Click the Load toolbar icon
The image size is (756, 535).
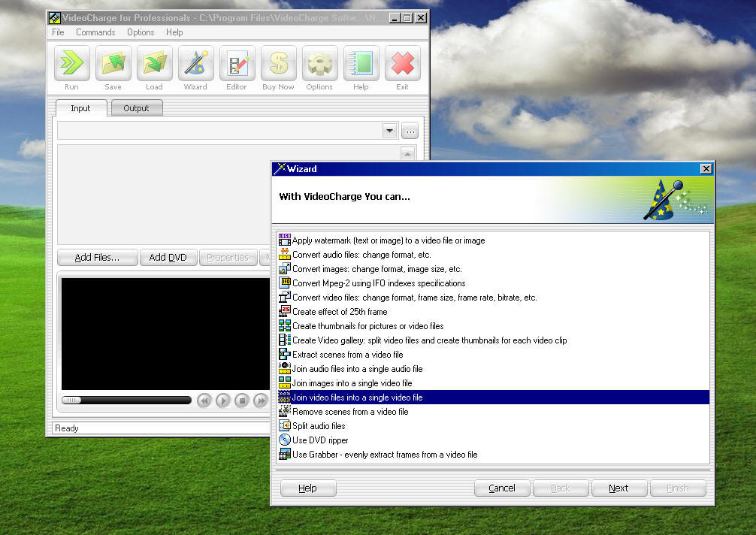[x=155, y=63]
